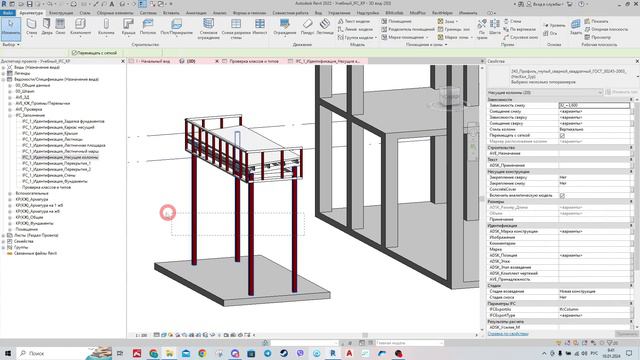Click the Set work plane (Задать) icon
Image resolution: width=640 pixels, height=360 pixels.
click(576, 27)
